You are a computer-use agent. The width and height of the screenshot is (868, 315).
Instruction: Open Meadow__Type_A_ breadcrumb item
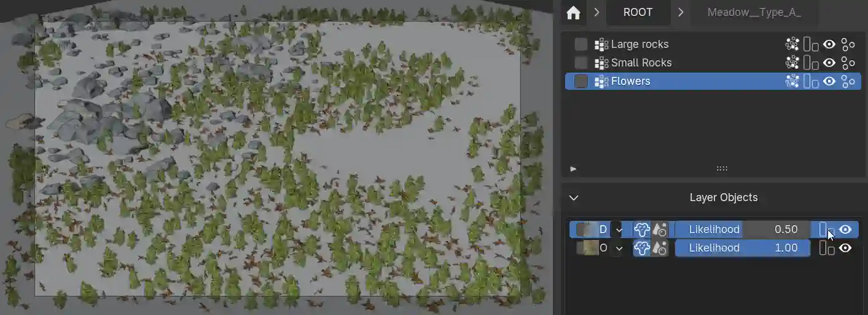tap(754, 12)
